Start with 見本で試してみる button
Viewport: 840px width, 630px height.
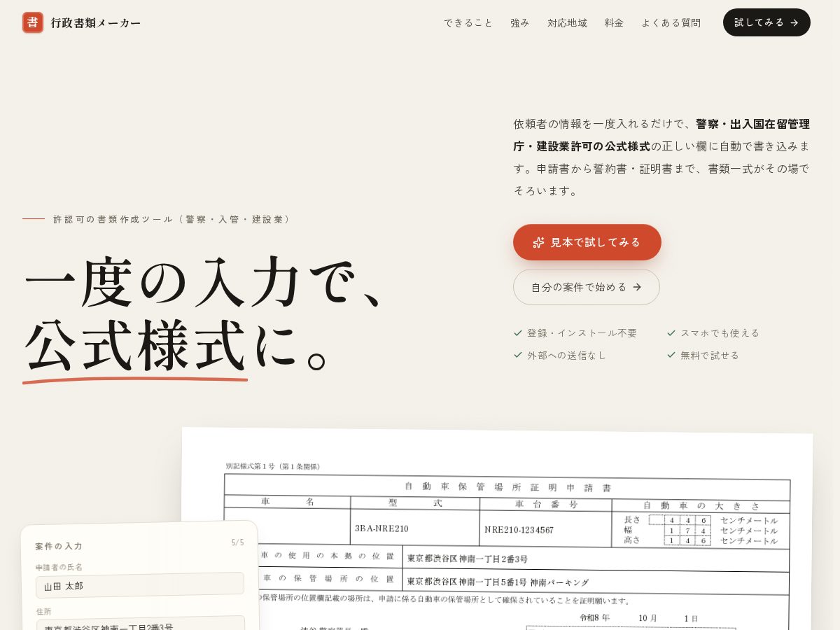click(x=587, y=242)
